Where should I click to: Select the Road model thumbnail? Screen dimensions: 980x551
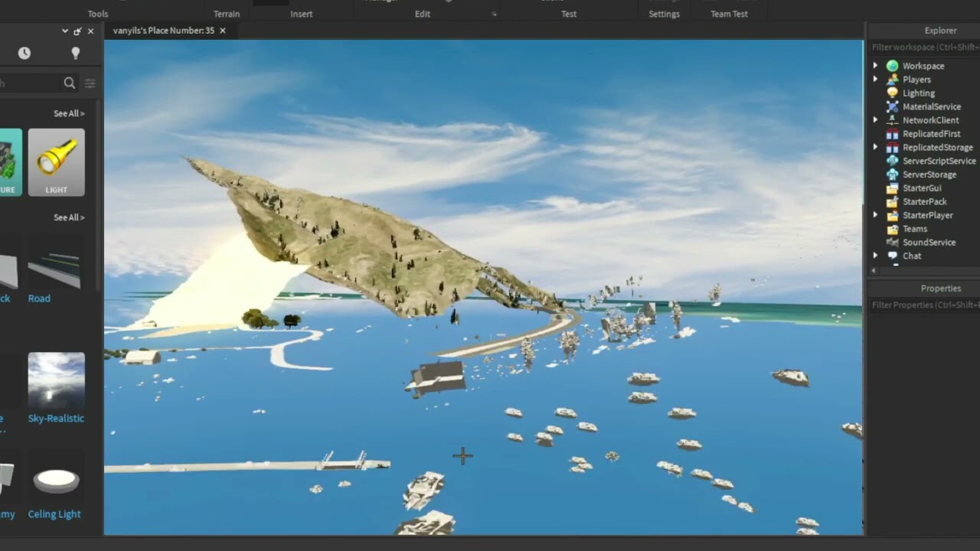click(x=54, y=262)
